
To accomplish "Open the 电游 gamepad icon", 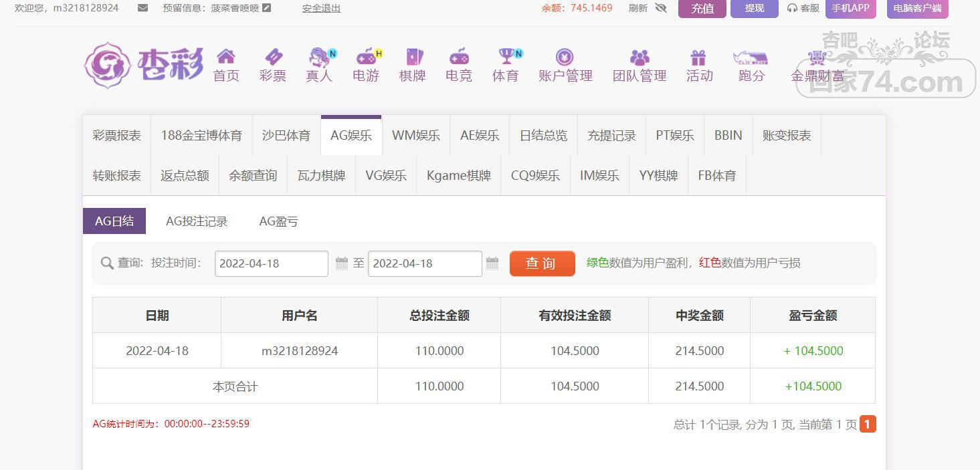I will pos(367,56).
